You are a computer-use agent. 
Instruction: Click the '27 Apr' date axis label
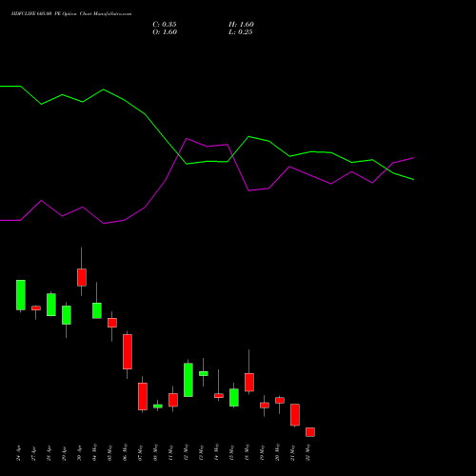pos(34,453)
